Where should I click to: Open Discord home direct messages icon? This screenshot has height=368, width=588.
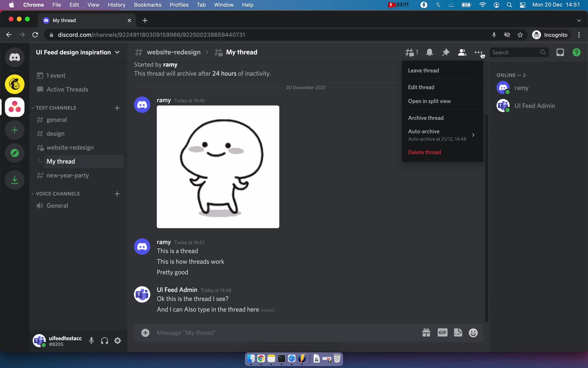[15, 57]
